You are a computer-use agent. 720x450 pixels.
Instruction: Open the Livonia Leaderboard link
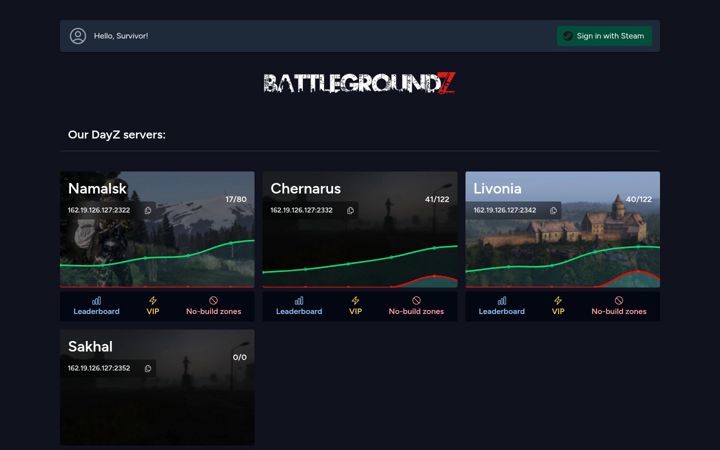point(501,306)
